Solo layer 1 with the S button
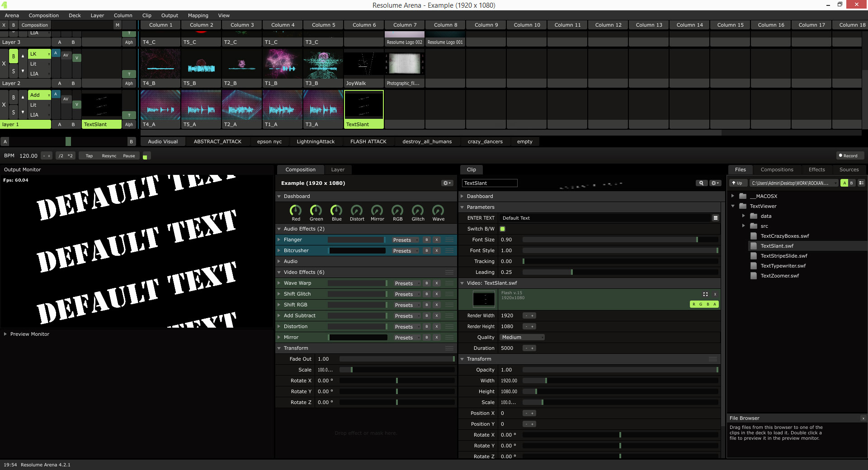 point(13,112)
